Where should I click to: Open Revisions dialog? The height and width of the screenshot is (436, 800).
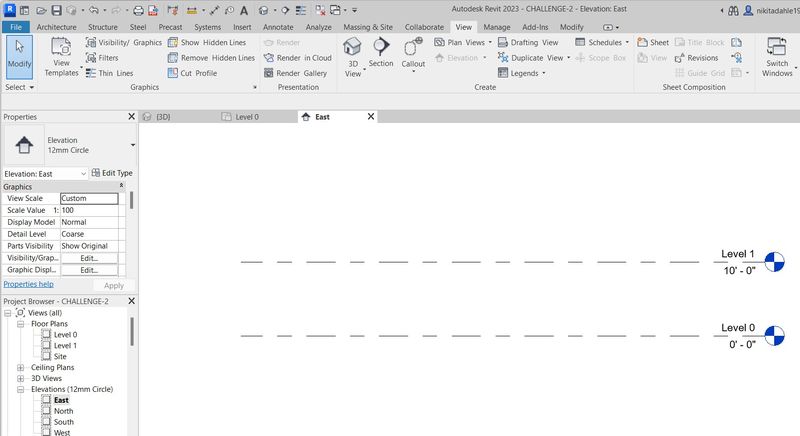pos(696,58)
